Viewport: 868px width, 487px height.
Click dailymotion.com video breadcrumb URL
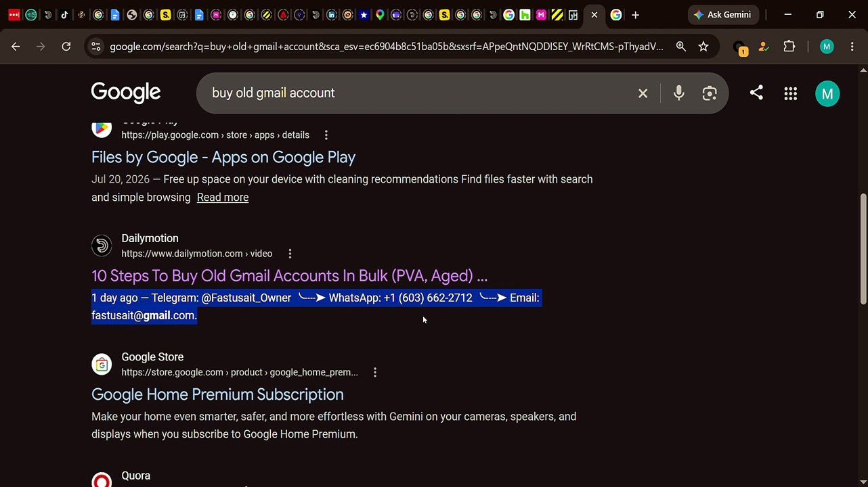point(196,254)
